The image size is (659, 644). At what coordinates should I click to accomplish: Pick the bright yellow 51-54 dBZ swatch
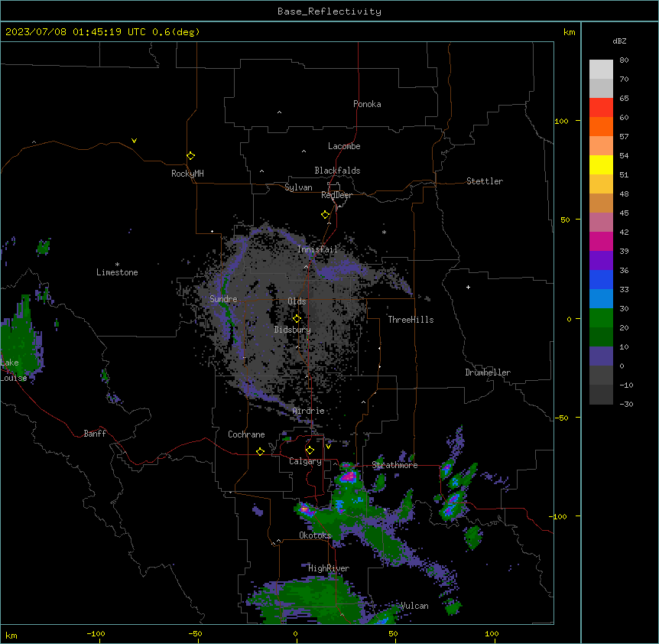601,164
